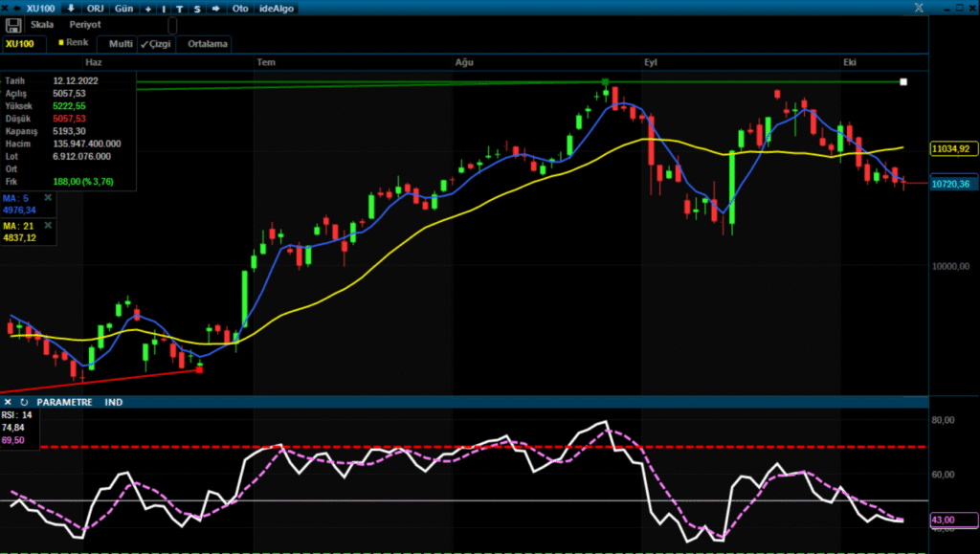Close the RSI indicator panel

tap(8, 403)
